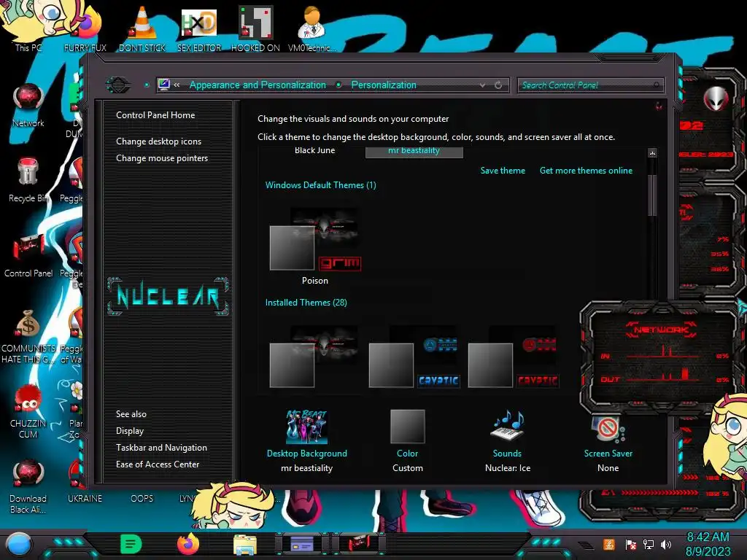Image resolution: width=747 pixels, height=560 pixels.
Task: Select the Download Black Ali desktop icon
Action: point(28,486)
